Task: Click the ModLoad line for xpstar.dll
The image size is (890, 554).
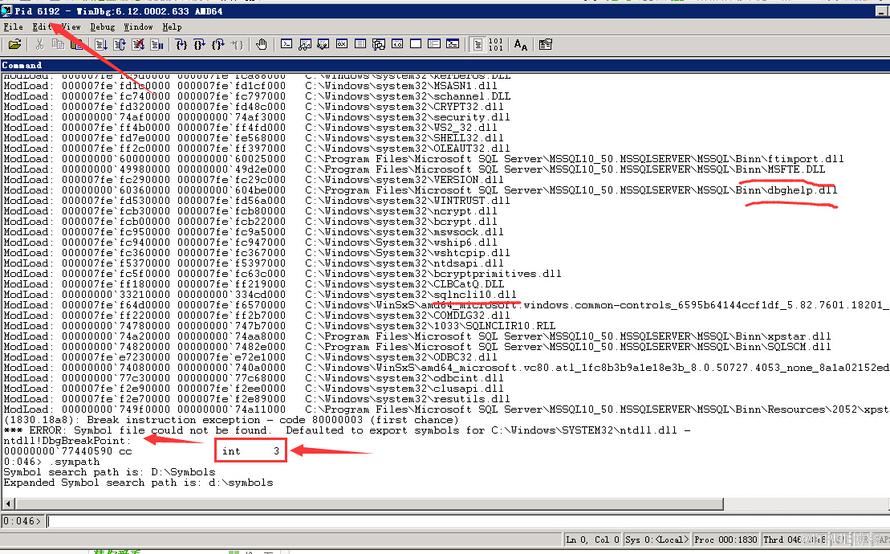Action: coord(417,336)
